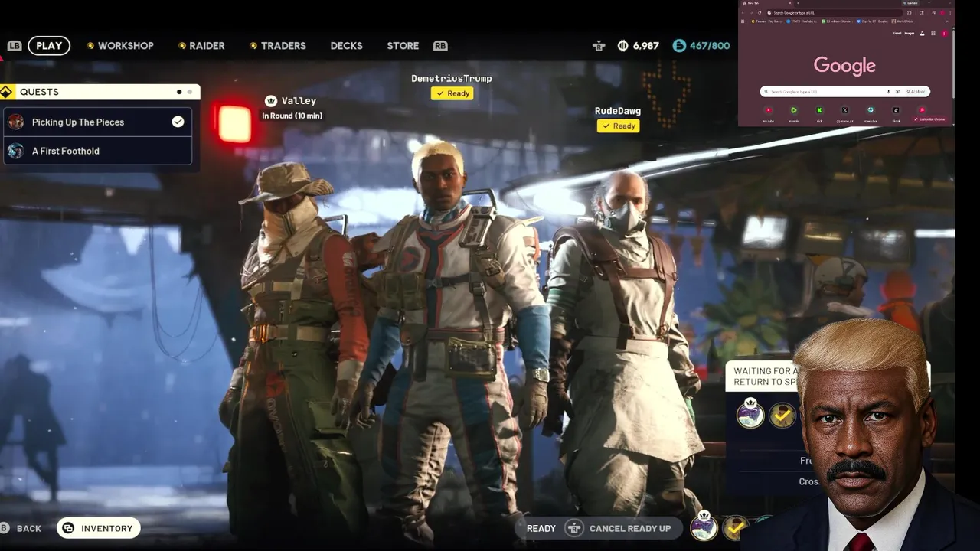Select the second quest page dot
The image size is (980, 551).
click(x=190, y=92)
